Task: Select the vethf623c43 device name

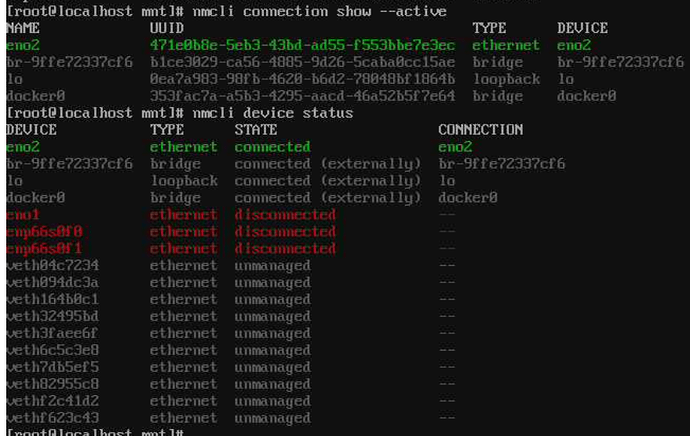Action: point(52,418)
